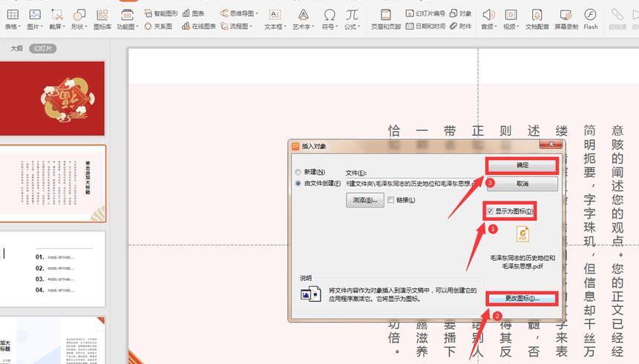Insert 幻灯片编号 slide number
The image size is (639, 364).
pyautogui.click(x=425, y=13)
